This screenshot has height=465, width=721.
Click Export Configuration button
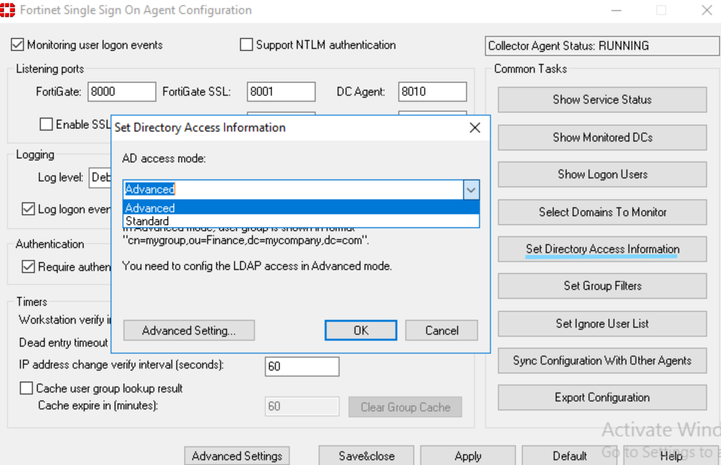point(602,397)
